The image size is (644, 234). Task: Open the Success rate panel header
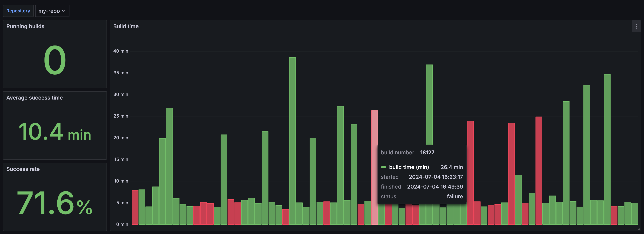[x=23, y=169]
